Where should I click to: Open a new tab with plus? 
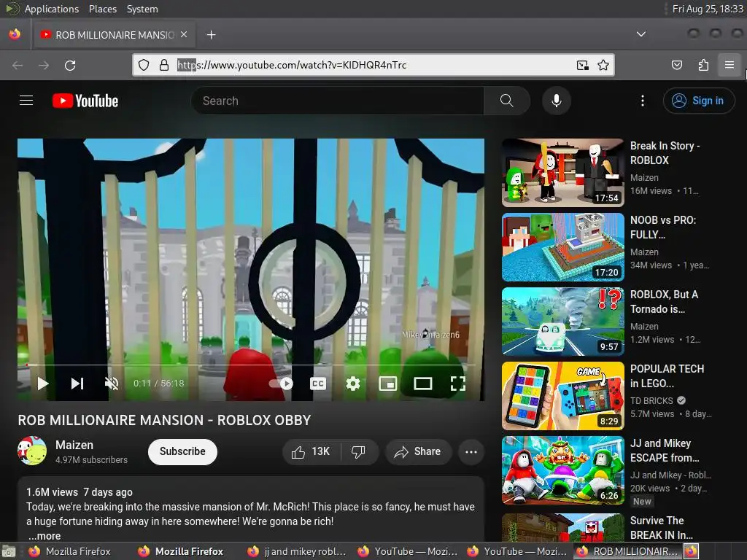211,35
